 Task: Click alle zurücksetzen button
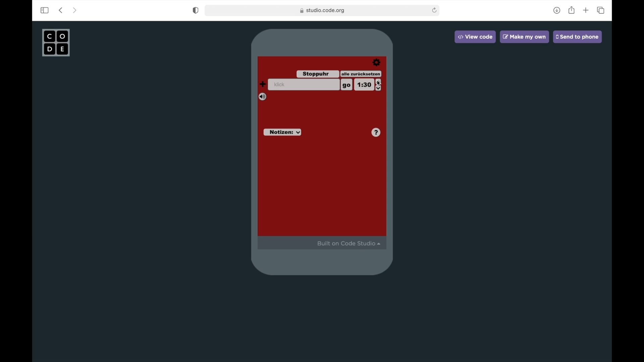[361, 74]
